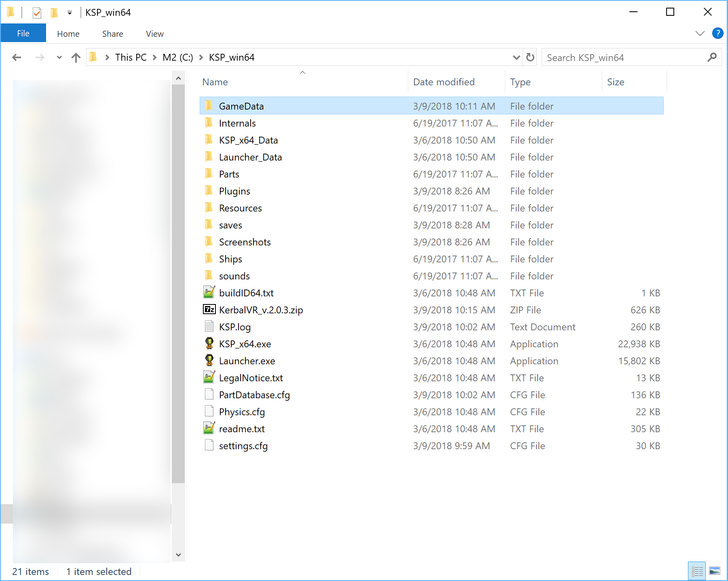Click the settings.cfg file icon

(209, 445)
